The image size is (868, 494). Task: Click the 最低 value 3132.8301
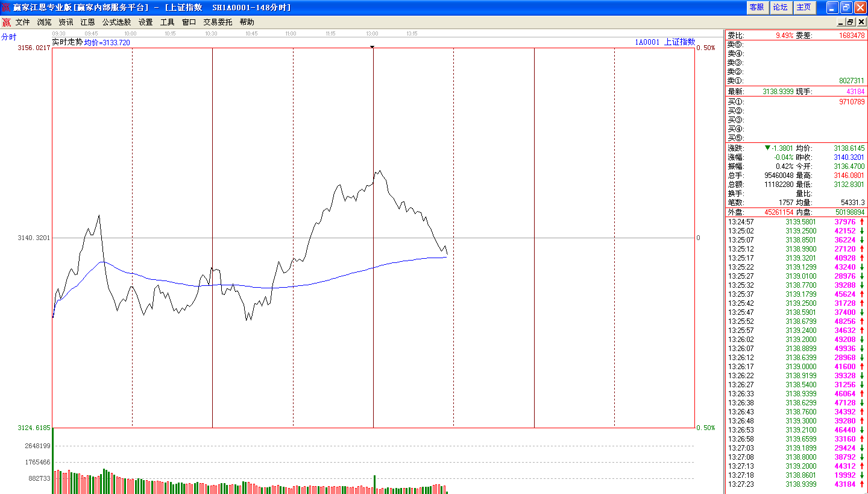pos(849,184)
